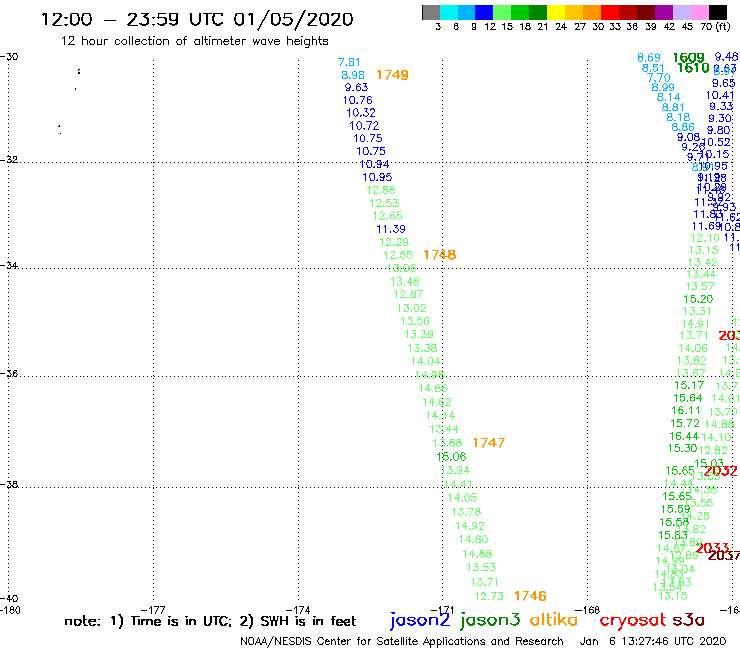The image size is (740, 650).
Task: Click the 13.56 wave height value
Action: point(415,321)
